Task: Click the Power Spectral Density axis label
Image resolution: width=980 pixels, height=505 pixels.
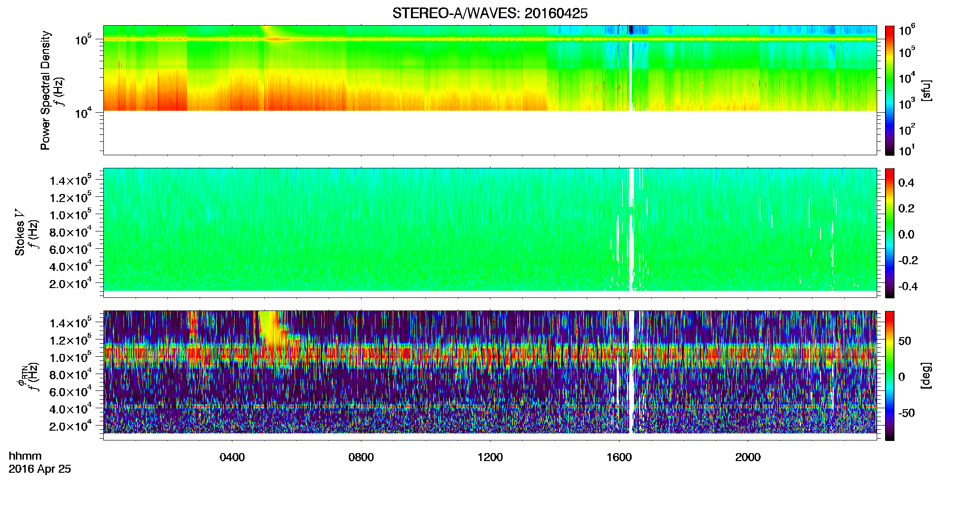Action: pos(45,90)
